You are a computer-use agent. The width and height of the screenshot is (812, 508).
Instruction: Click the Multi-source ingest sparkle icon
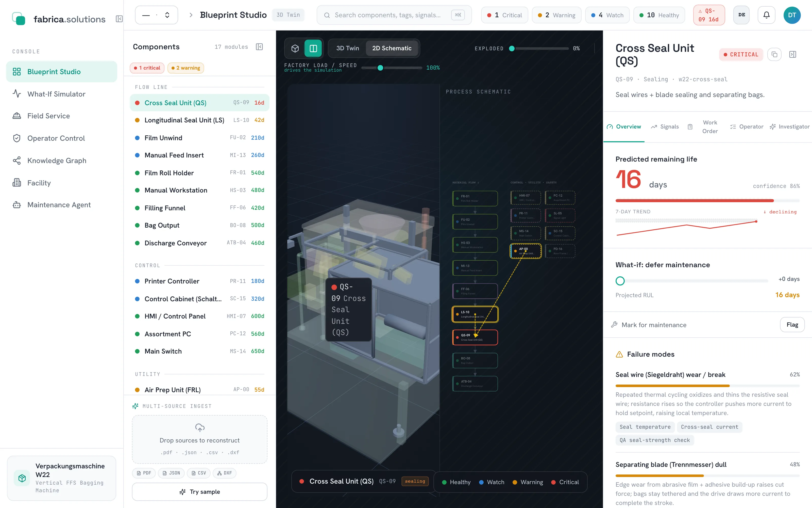pos(135,406)
